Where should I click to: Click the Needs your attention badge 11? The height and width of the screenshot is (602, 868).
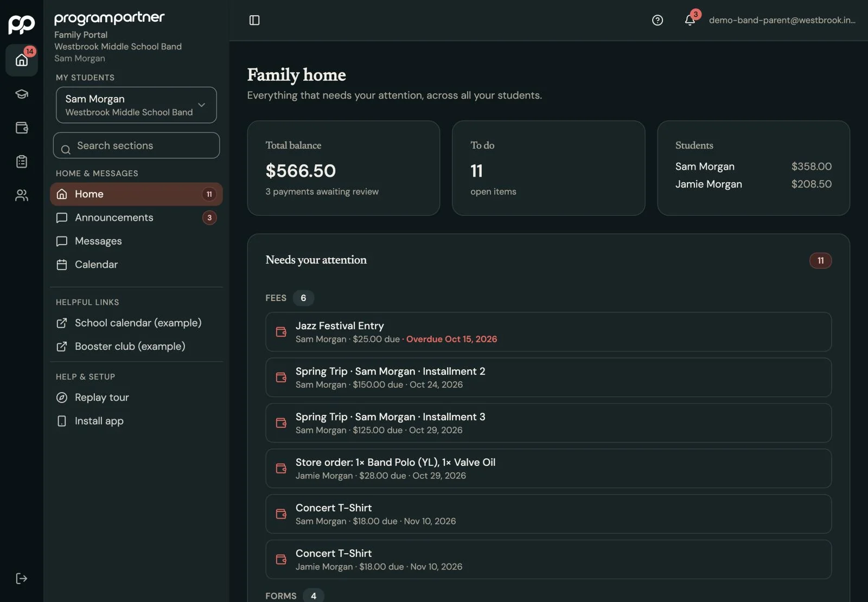point(820,260)
